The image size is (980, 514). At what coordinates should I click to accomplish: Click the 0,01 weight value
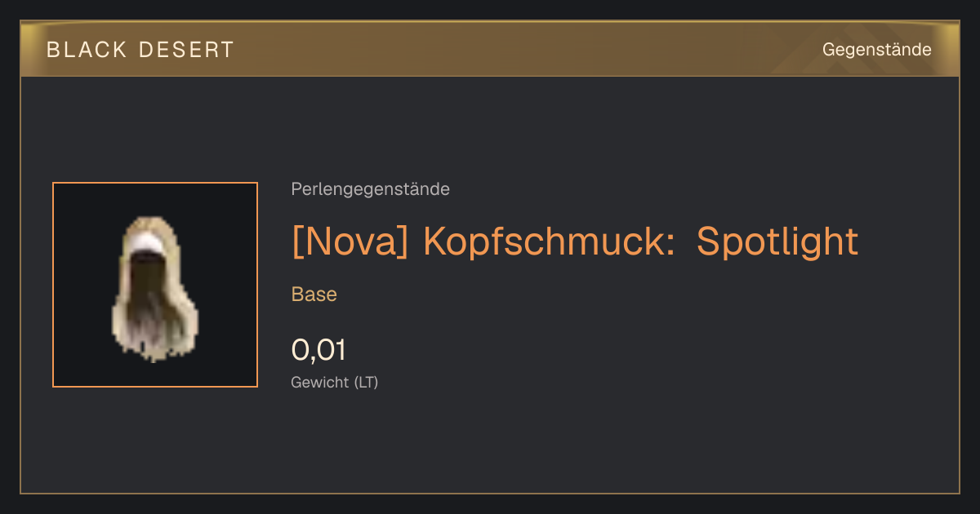318,350
